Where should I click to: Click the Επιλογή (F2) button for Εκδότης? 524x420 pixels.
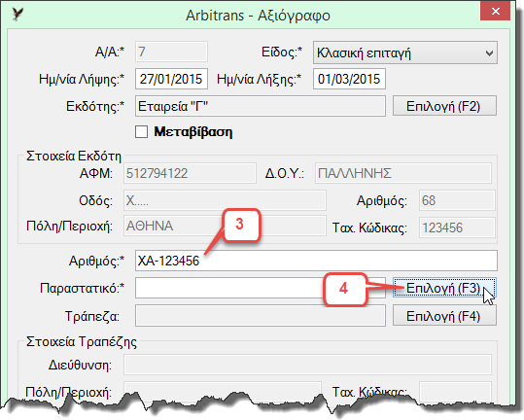[444, 106]
